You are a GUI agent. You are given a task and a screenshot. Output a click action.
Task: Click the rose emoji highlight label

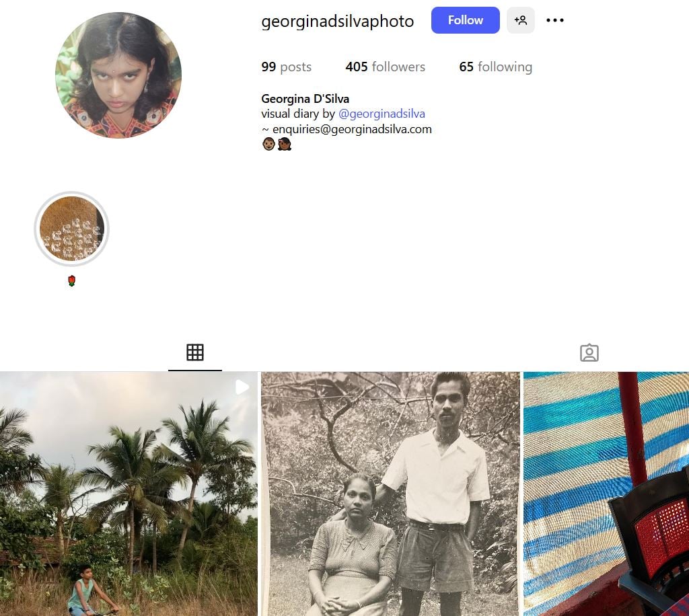click(71, 280)
